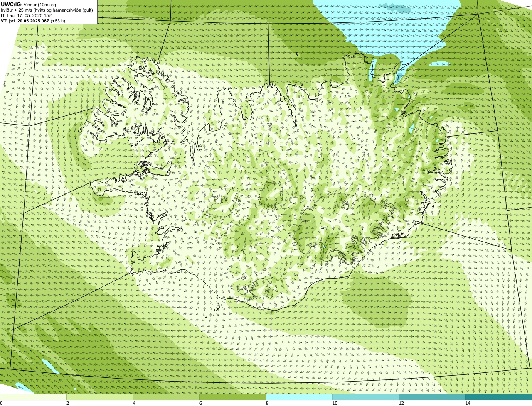Click the 10–12 turquoise color bar segment
The width and height of the screenshot is (532, 406).
[x=366, y=397]
